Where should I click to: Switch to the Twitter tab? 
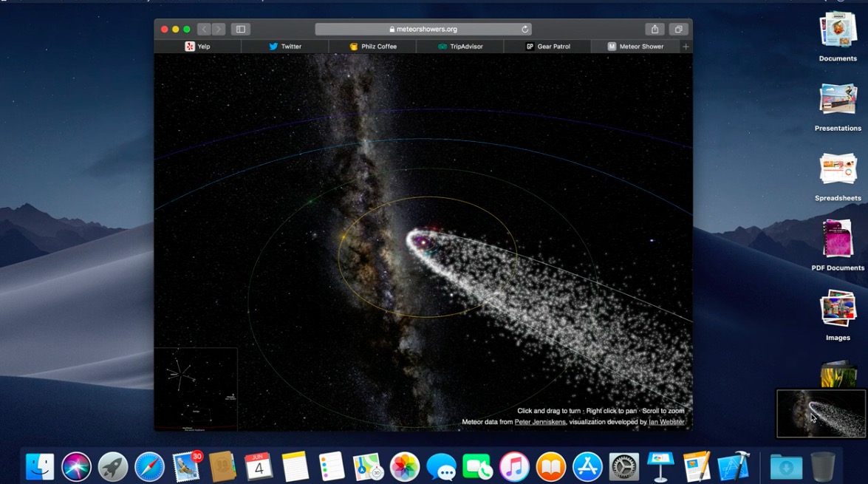click(x=285, y=47)
